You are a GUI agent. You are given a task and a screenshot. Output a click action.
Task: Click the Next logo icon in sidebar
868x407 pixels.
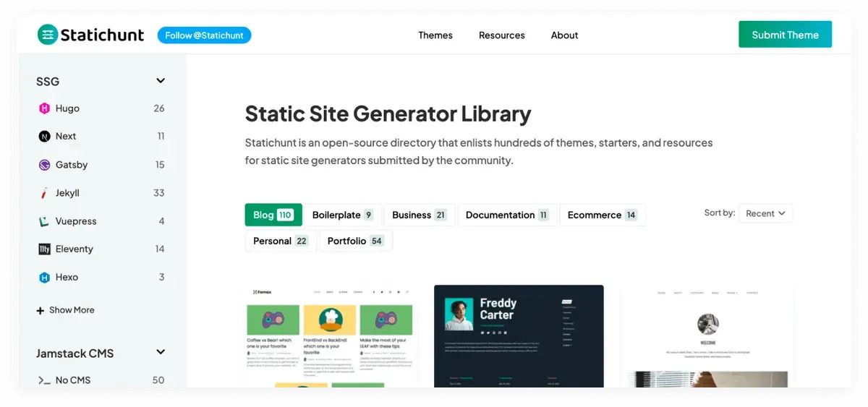tap(44, 136)
